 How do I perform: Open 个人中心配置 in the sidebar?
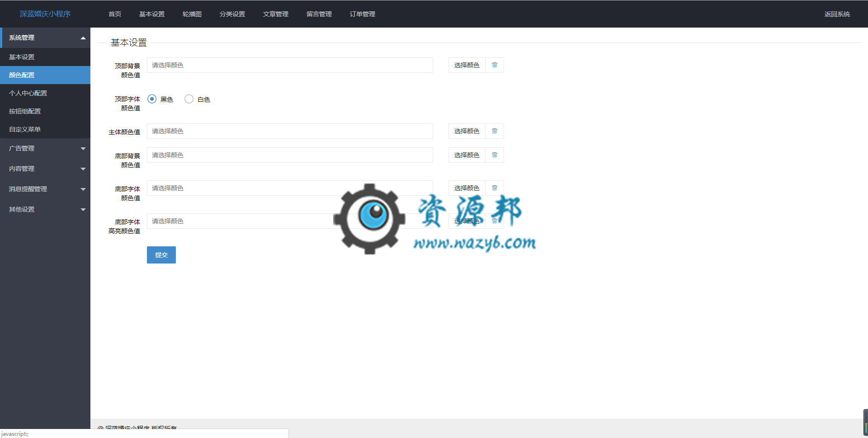pos(45,93)
